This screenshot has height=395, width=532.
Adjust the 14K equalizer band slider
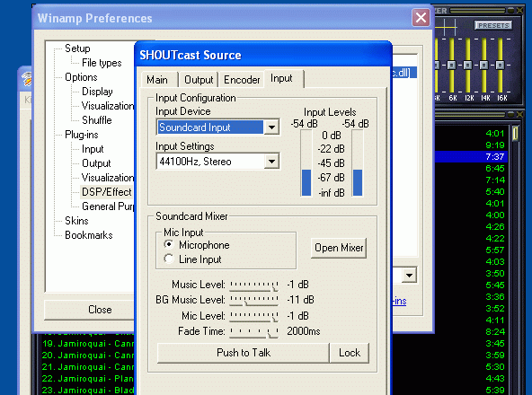[484, 65]
